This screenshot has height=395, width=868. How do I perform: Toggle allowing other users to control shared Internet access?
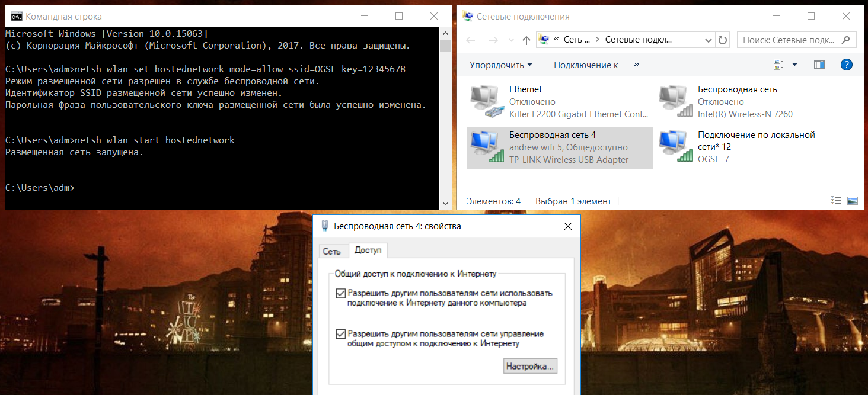pos(340,334)
